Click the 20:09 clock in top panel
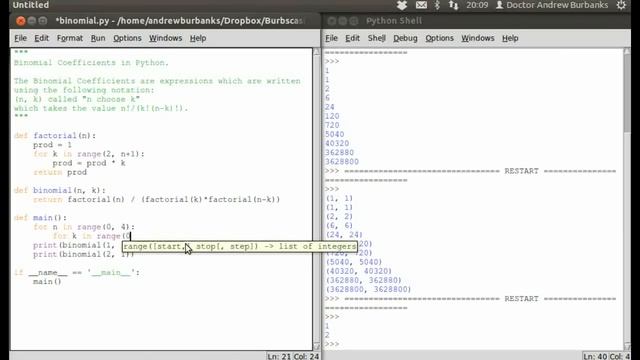The width and height of the screenshot is (640, 360). point(477,5)
